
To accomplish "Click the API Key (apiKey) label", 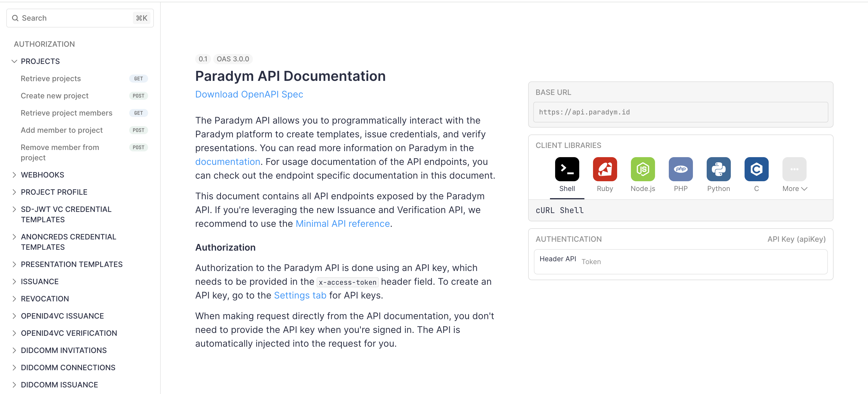I will [x=797, y=239].
